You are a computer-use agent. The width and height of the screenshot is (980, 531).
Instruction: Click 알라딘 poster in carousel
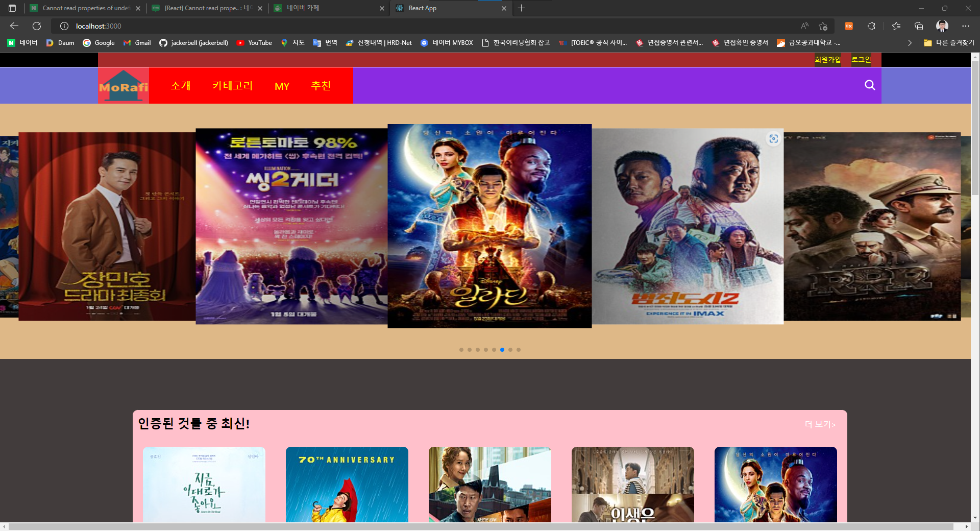[x=489, y=226]
